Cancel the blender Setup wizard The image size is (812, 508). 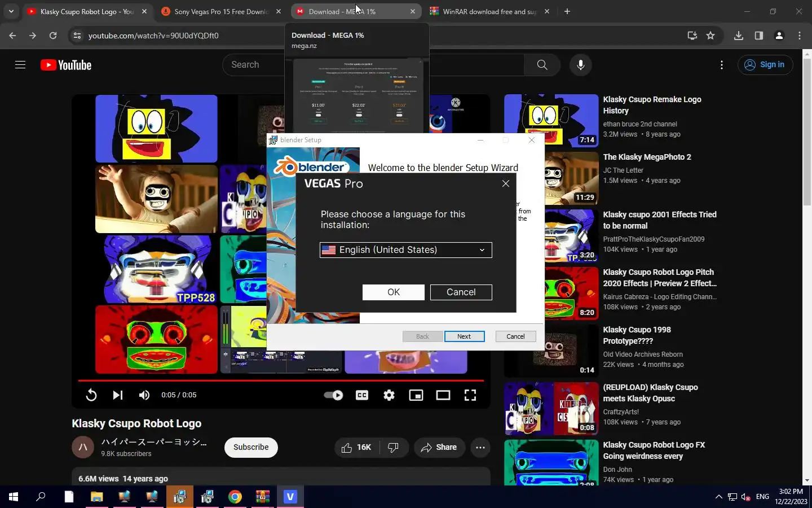[x=515, y=336]
